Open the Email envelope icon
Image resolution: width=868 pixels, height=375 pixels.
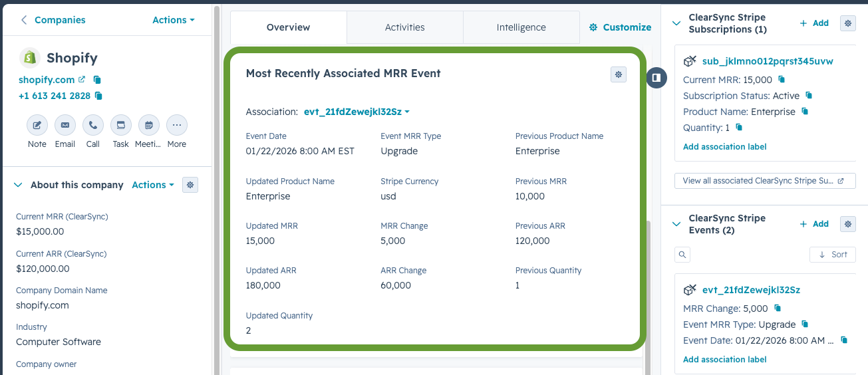pyautogui.click(x=65, y=125)
